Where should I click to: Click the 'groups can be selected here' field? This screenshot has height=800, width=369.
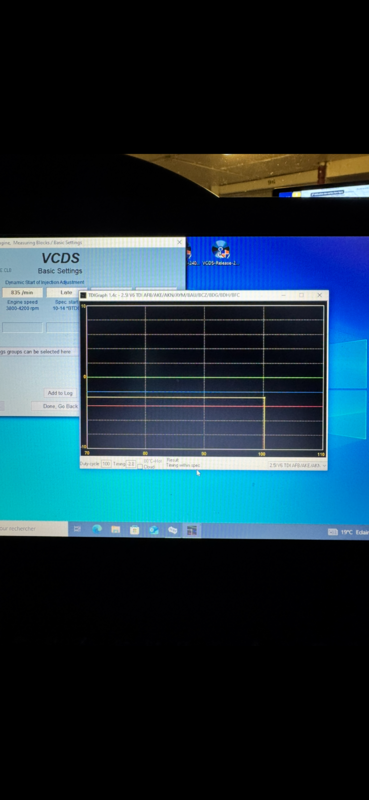tap(39, 352)
